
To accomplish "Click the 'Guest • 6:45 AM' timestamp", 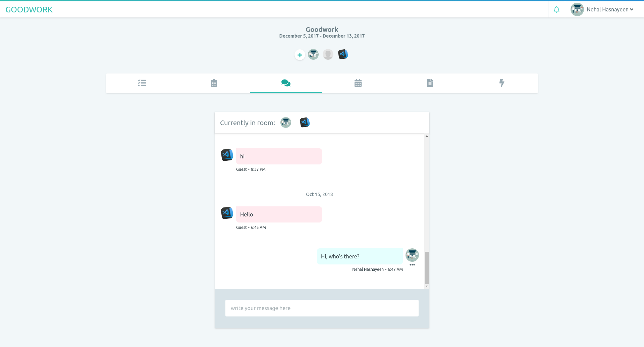I will [251, 228].
